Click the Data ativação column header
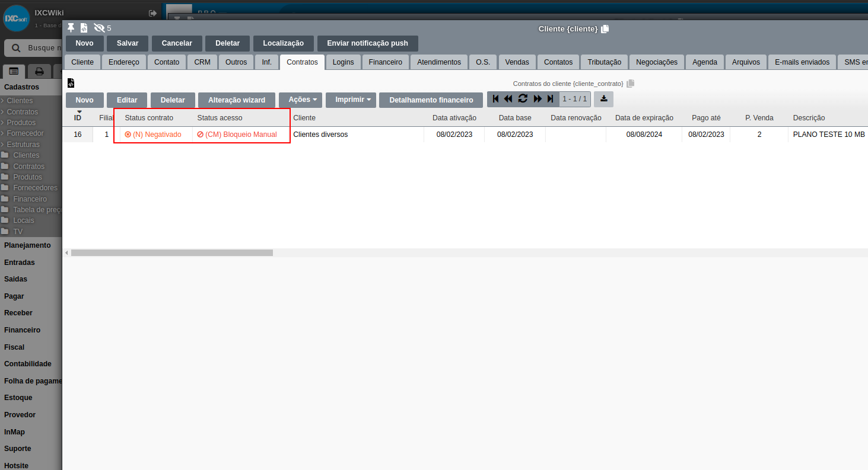868x470 pixels. (x=454, y=118)
